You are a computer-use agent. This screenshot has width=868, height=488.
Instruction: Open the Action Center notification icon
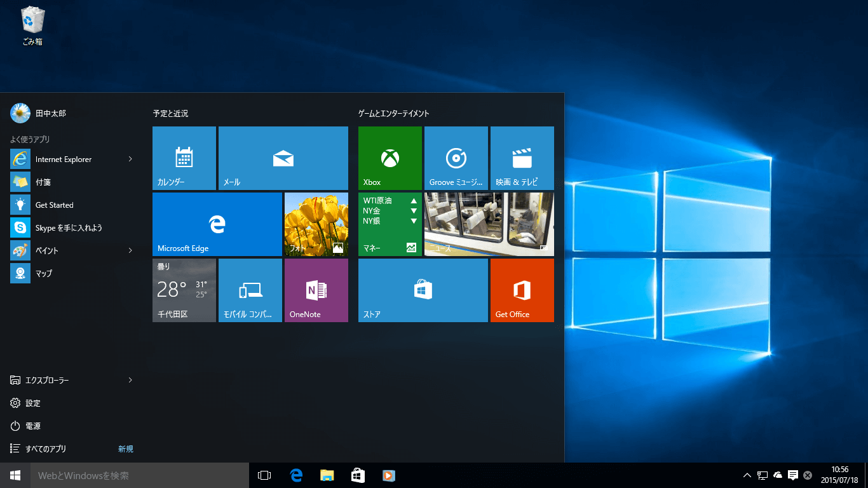793,475
